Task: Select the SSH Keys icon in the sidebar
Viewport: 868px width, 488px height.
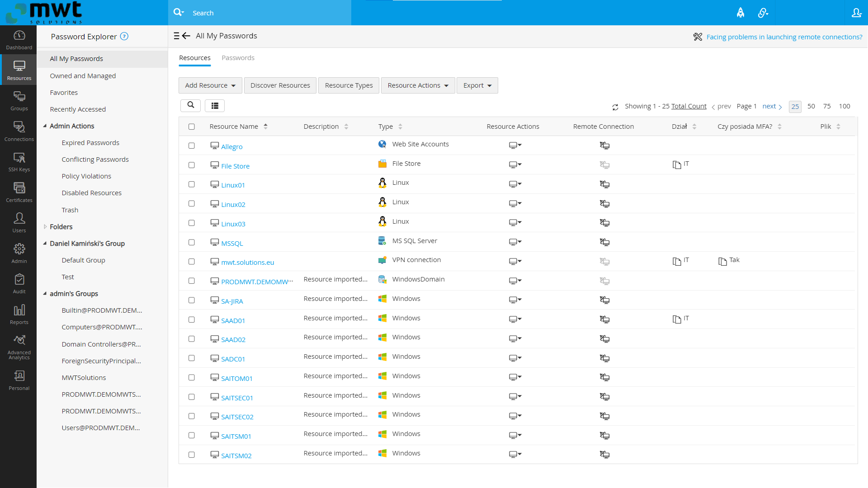Action: tap(19, 160)
